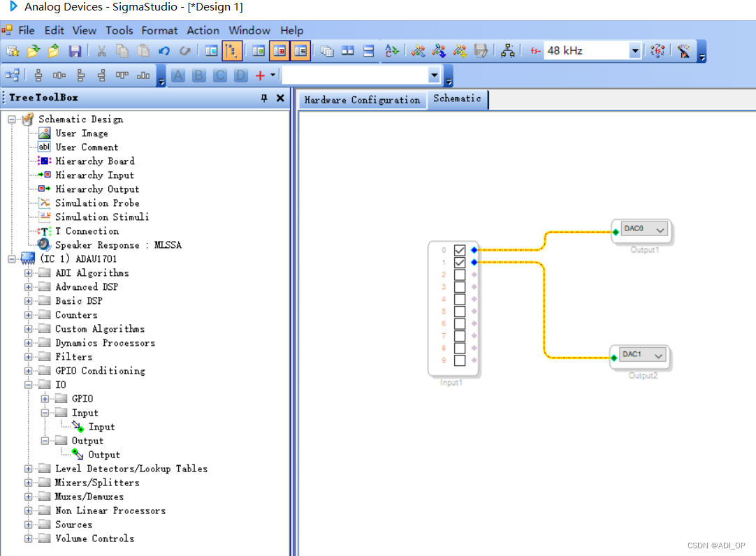756x556 pixels.
Task: Enable input channel 4 checkbox
Action: (x=460, y=299)
